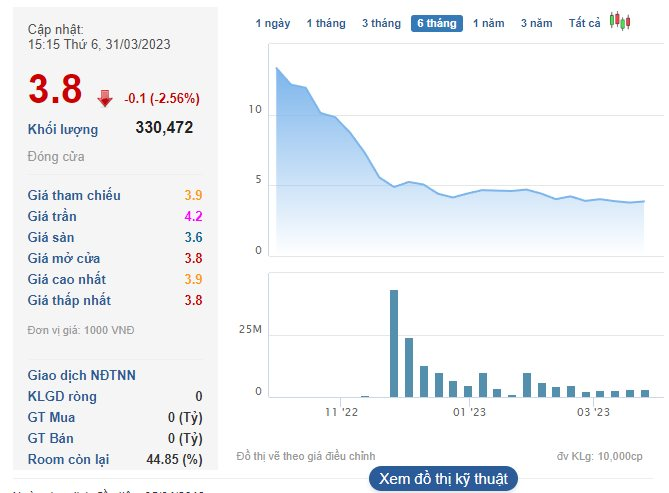Select the 1 ngày time range

[x=272, y=23]
